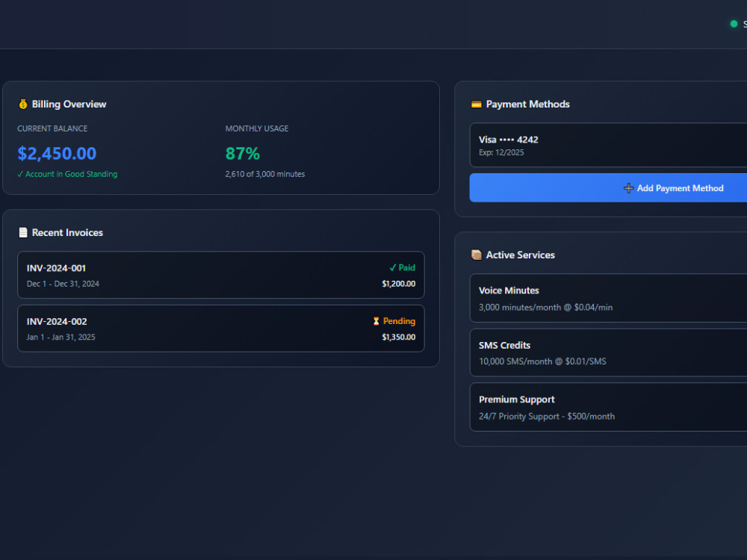Image resolution: width=747 pixels, height=560 pixels.
Task: Click the Recent Invoices heading
Action: [x=67, y=232]
